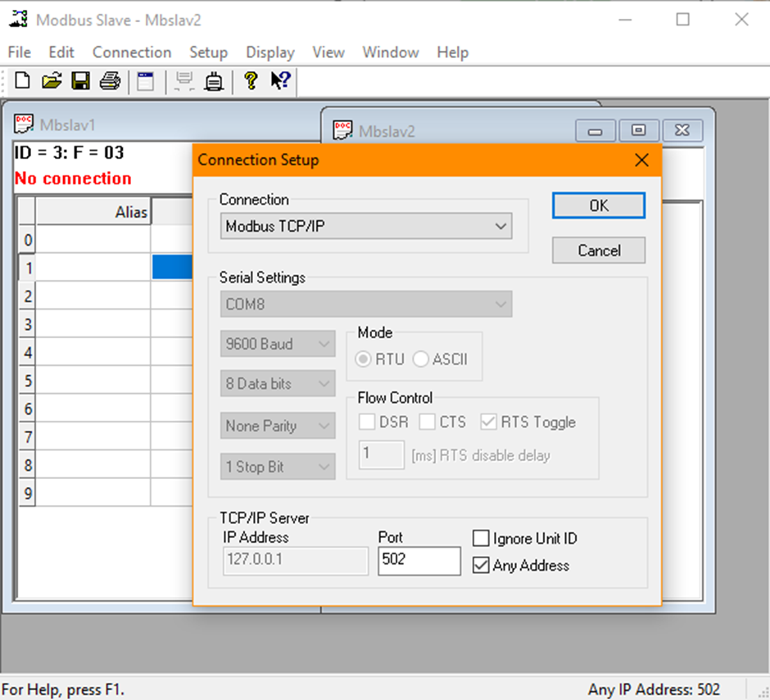Open the slave definition setup icon
Image resolution: width=770 pixels, height=700 pixels.
(147, 81)
